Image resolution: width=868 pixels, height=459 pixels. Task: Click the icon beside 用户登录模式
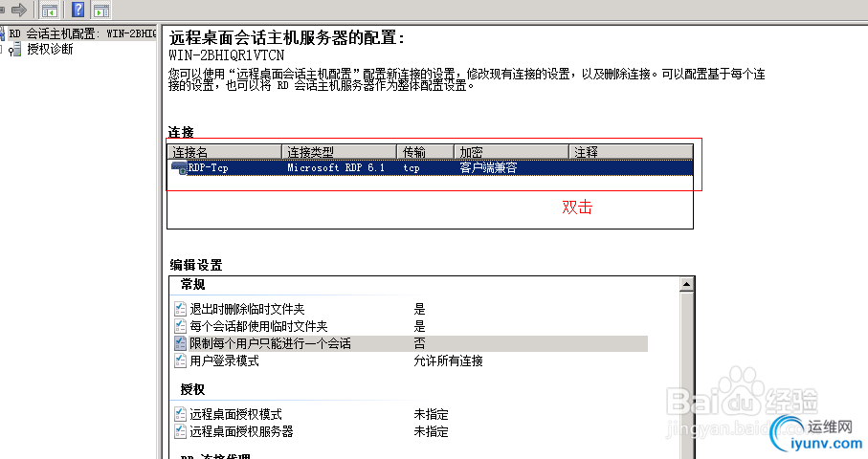point(180,361)
